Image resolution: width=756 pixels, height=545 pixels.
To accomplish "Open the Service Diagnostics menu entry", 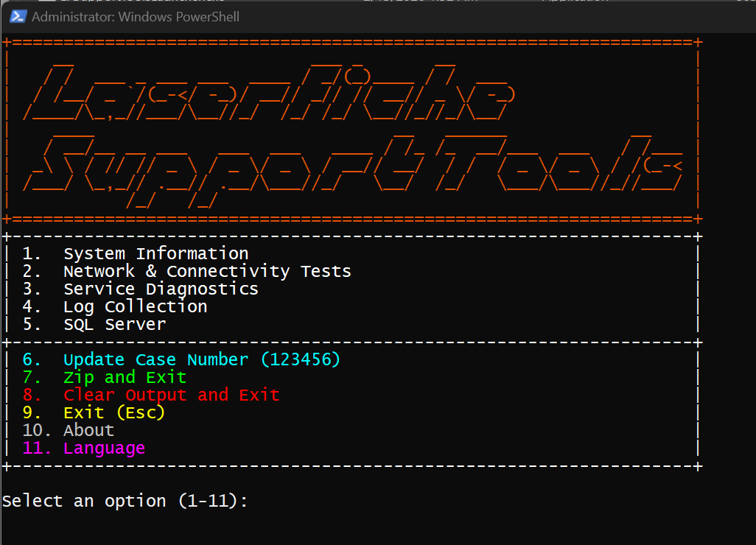I will click(161, 289).
